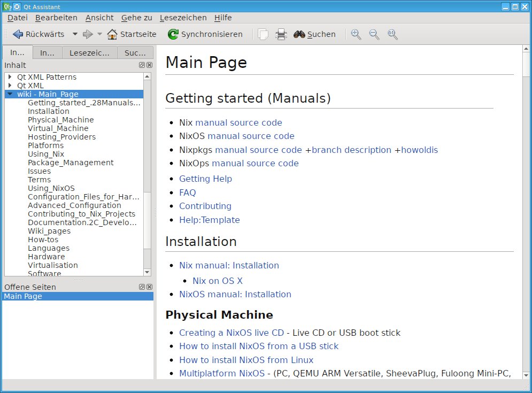Switch to the Lesezeichen sidebar tab
Screen dimensions: 532x393
(90, 53)
